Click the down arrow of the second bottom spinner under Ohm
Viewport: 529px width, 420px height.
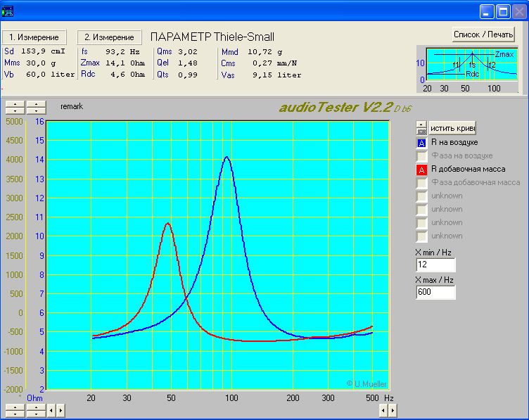pos(36,414)
